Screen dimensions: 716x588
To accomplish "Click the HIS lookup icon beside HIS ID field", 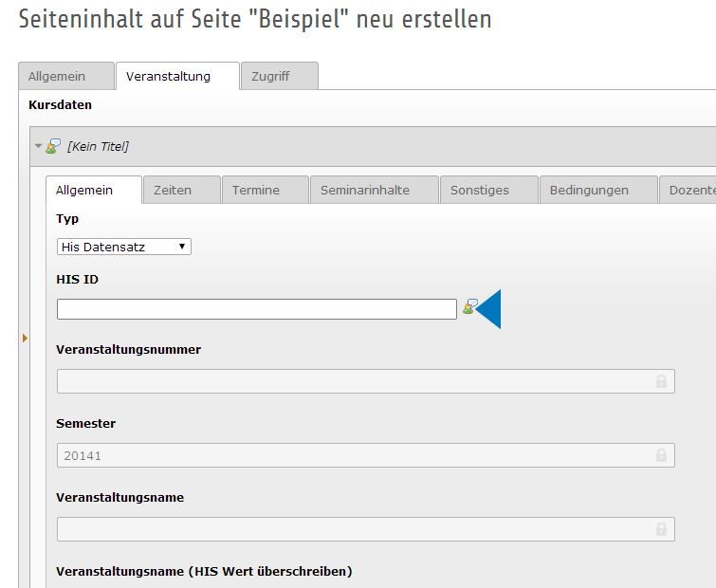I will click(468, 307).
